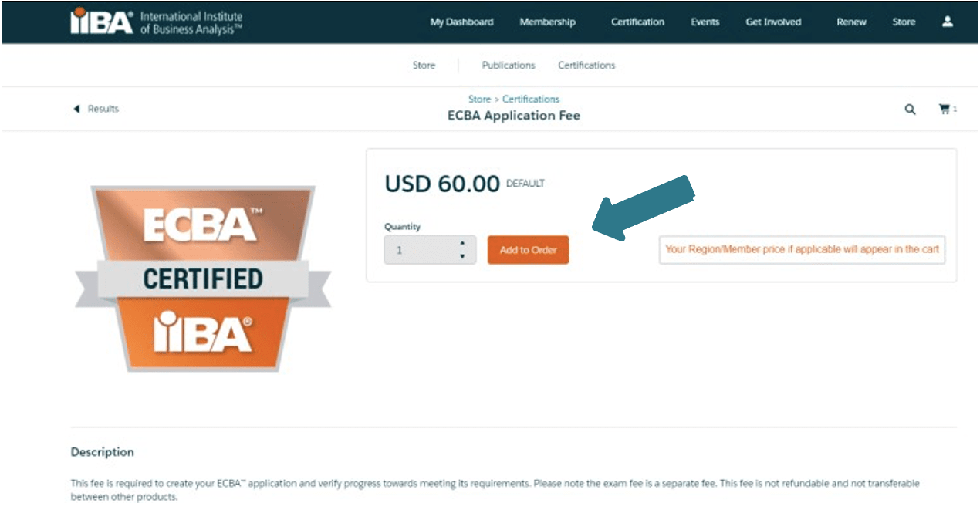
Task: Open My Dashboard from the navigation bar
Action: (461, 22)
